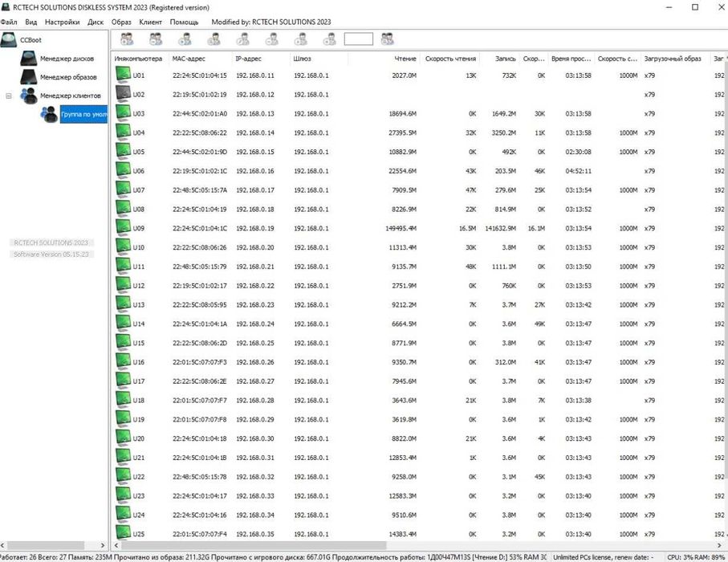Select the highlighted Группа по умолчанию node
Viewport: 728px width, 562px height.
(x=83, y=114)
